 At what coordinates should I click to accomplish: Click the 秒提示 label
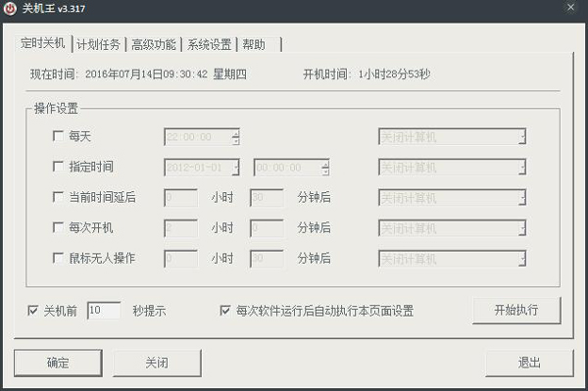pyautogui.click(x=149, y=311)
